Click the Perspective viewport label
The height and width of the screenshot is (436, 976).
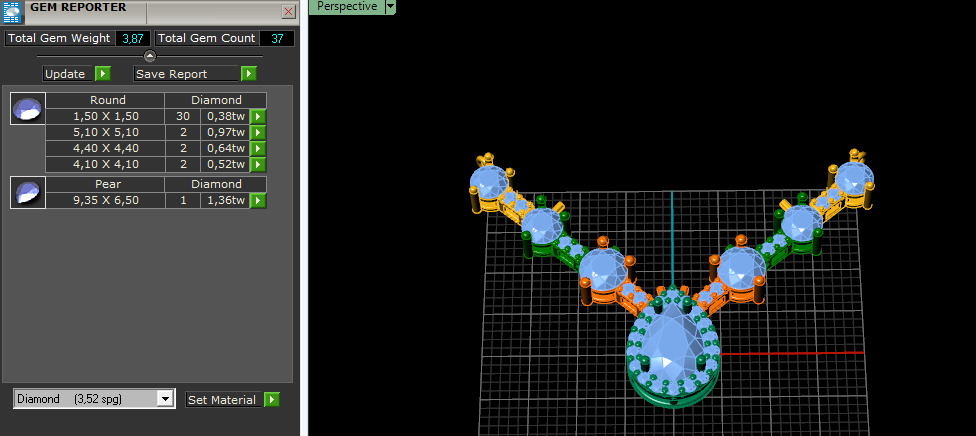pos(347,6)
